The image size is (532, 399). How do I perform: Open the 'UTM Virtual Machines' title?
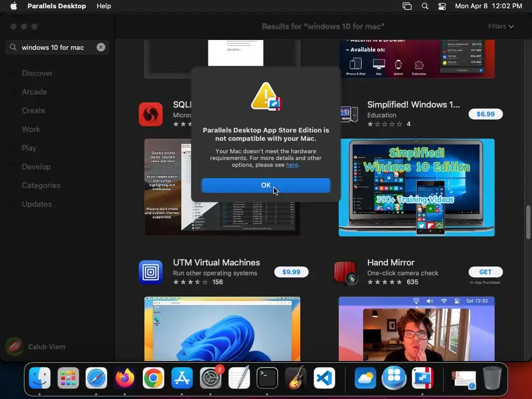(x=217, y=262)
